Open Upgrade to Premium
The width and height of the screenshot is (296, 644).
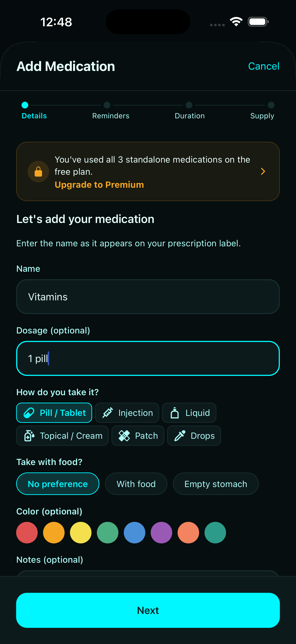[99, 184]
